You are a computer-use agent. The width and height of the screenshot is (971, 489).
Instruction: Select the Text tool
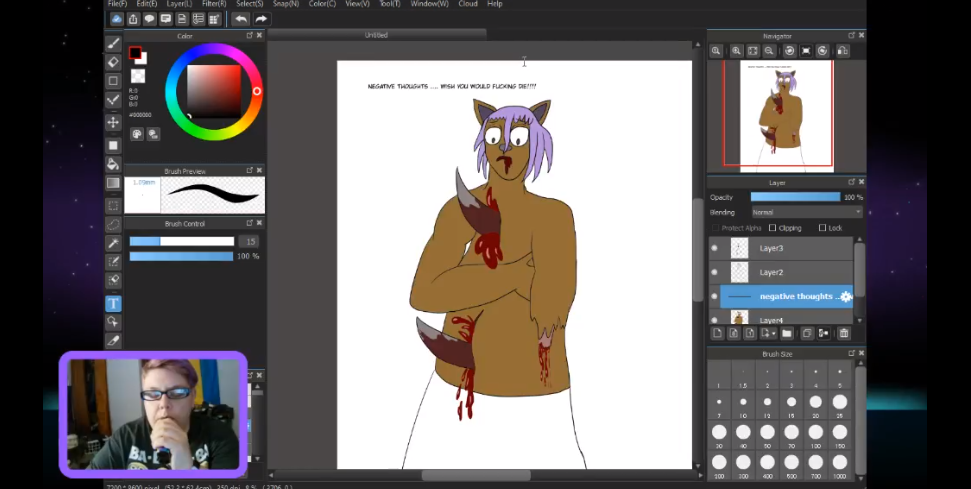[113, 303]
